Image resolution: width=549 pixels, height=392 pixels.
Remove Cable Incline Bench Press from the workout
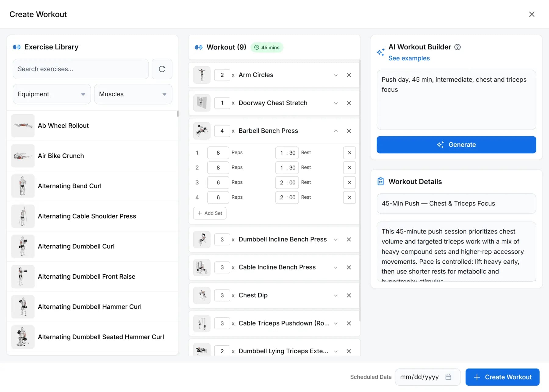coord(349,267)
